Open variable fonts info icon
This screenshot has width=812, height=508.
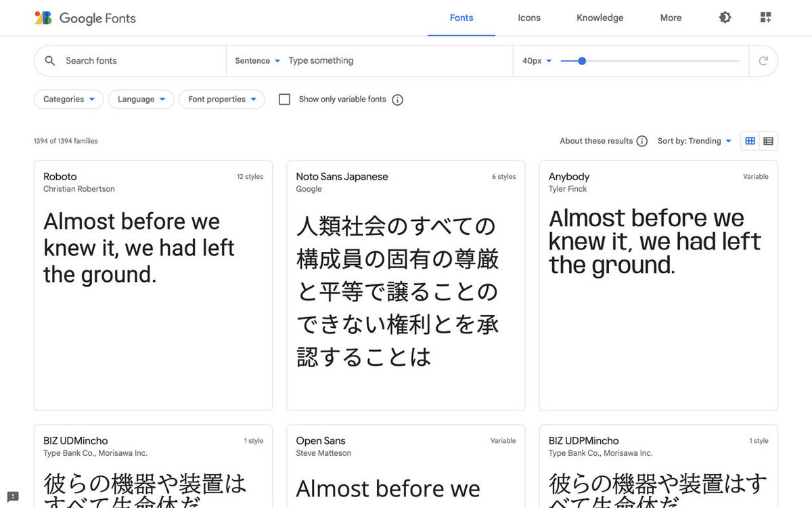398,100
